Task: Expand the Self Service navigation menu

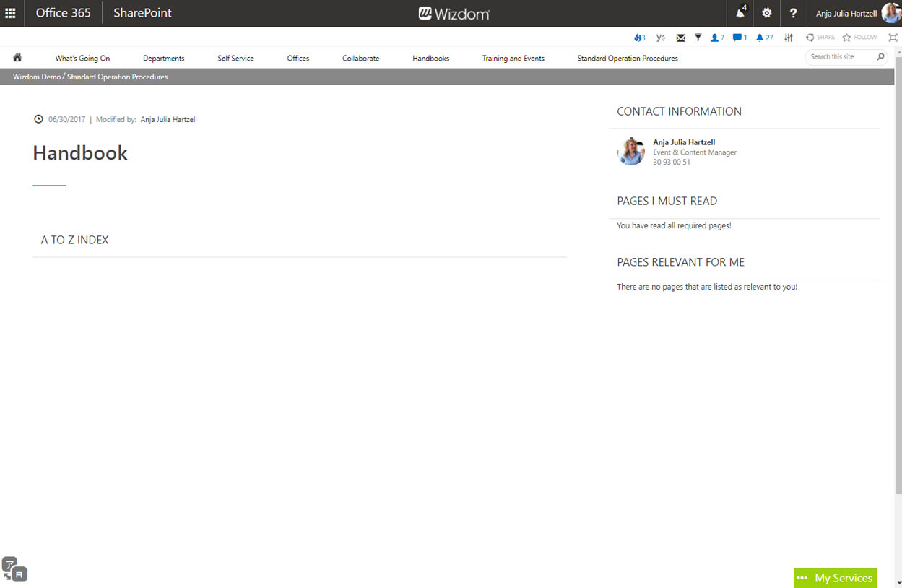Action: [x=235, y=59]
